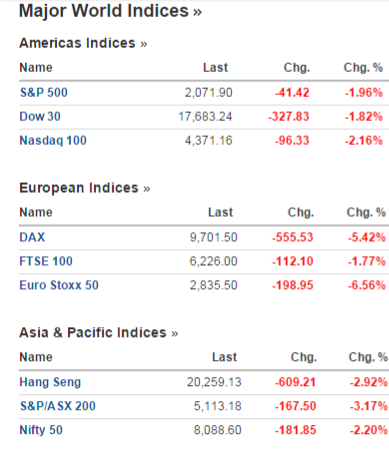Select the DAX index link
The width and height of the screenshot is (389, 459).
click(x=32, y=237)
